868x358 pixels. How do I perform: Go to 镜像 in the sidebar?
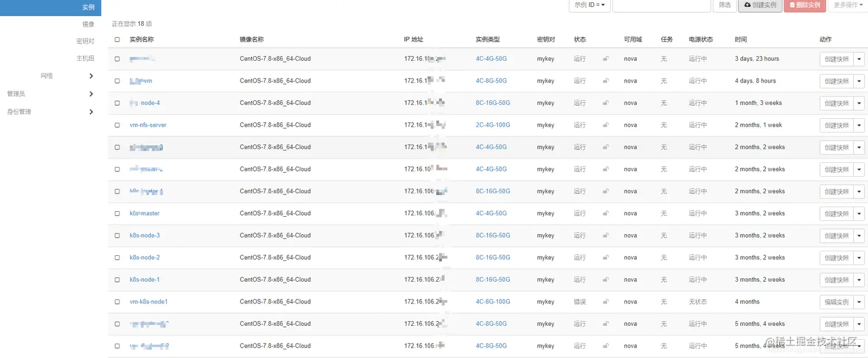tap(88, 24)
